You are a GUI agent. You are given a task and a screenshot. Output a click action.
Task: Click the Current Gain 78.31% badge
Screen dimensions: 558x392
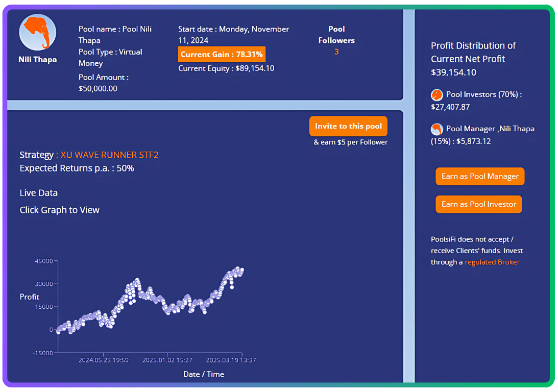(222, 54)
